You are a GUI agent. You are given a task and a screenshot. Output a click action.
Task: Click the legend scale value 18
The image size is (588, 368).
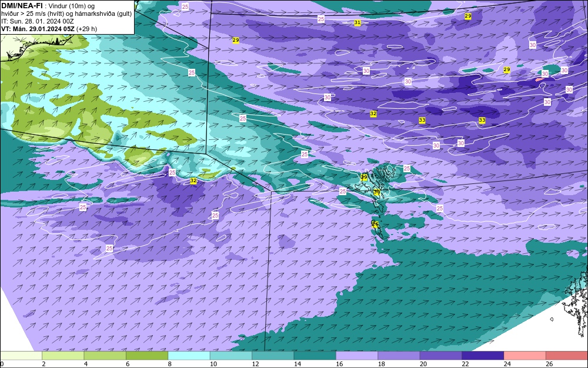(382, 364)
